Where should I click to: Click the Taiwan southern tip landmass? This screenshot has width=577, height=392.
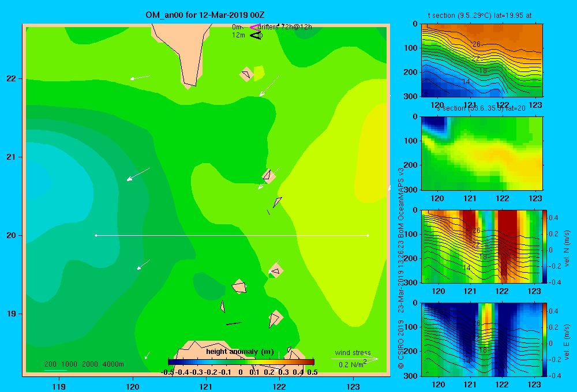coord(184,51)
